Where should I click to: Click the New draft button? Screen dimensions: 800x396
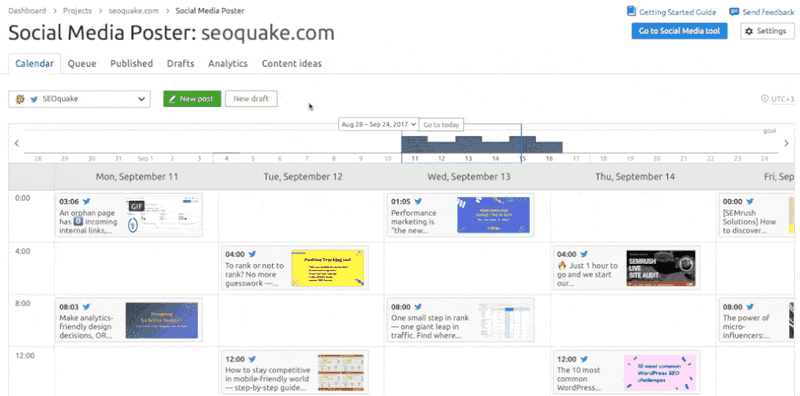251,99
